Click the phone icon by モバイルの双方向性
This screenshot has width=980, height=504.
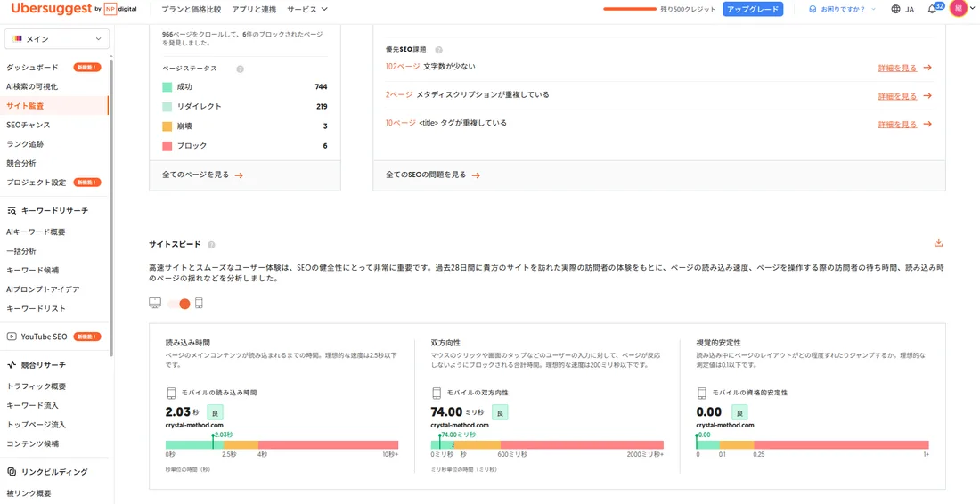pos(437,393)
